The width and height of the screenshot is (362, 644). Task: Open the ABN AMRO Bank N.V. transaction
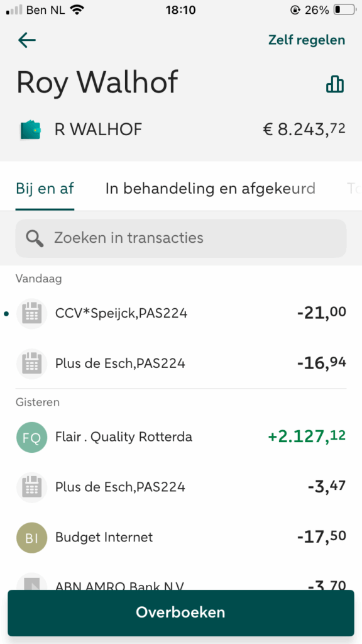[181, 580]
